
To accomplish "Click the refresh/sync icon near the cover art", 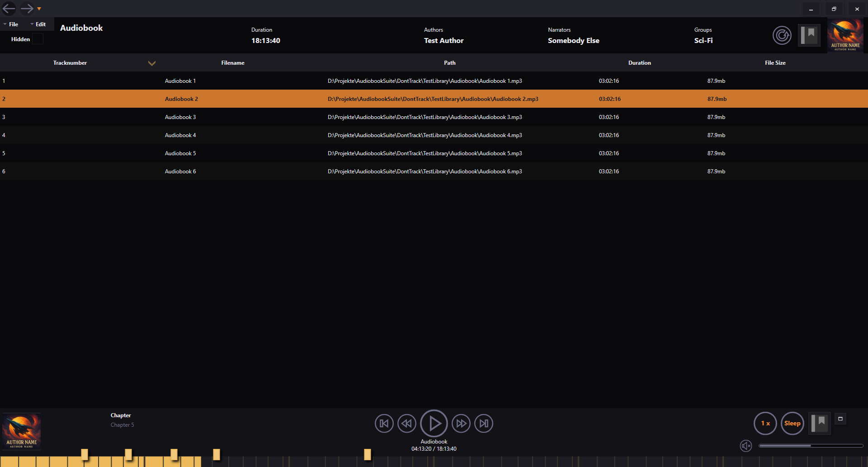I will [x=782, y=35].
